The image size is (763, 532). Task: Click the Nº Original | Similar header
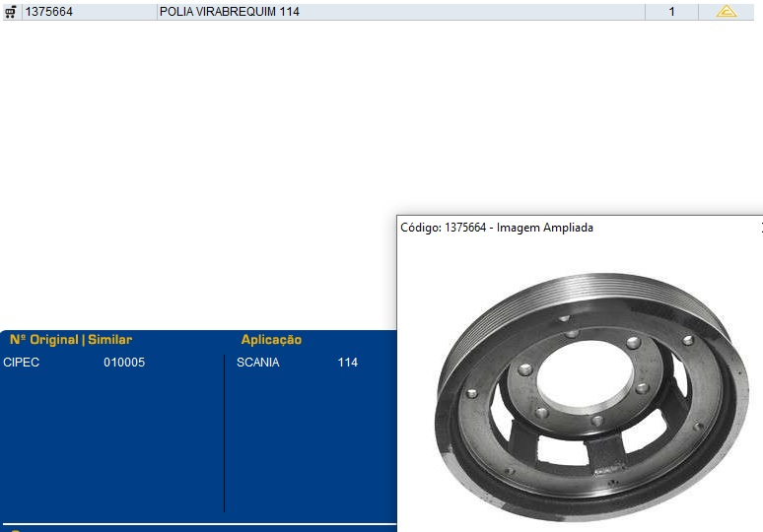click(70, 340)
